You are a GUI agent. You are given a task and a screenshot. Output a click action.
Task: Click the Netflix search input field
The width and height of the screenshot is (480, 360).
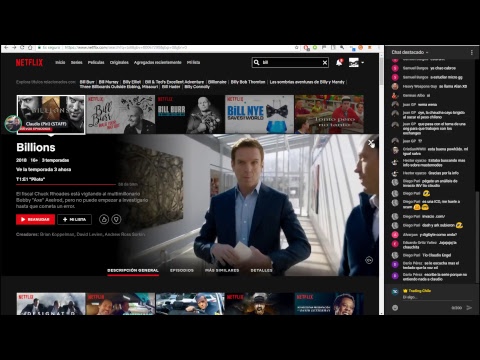point(291,62)
